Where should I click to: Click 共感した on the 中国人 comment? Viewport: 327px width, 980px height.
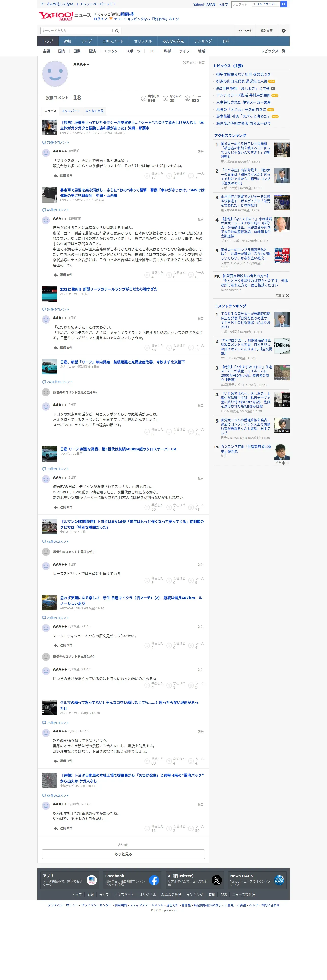point(147,275)
